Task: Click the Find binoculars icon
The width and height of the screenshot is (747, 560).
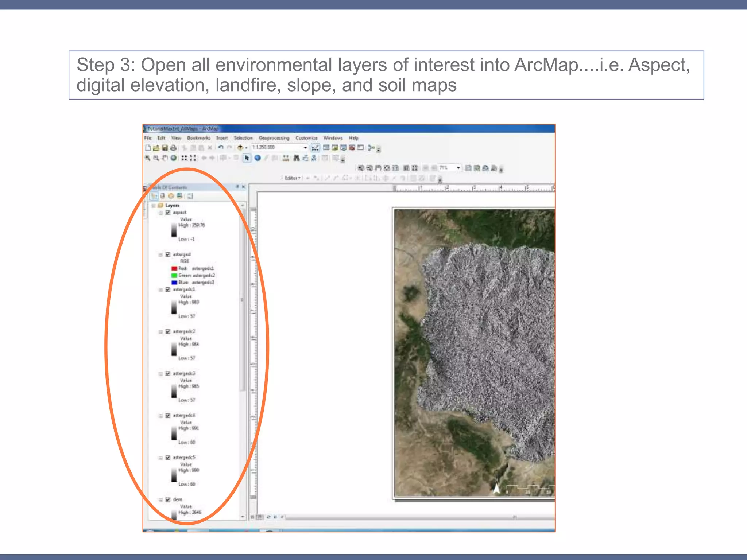Action: [297, 158]
